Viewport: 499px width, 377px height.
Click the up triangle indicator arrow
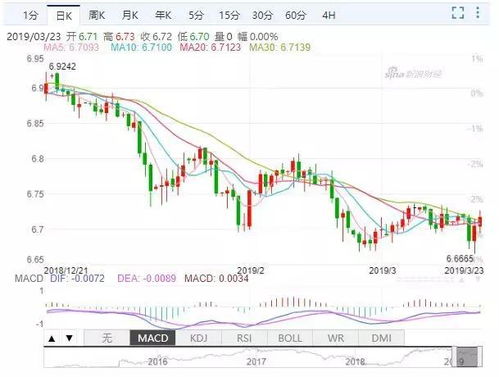pos(52,338)
